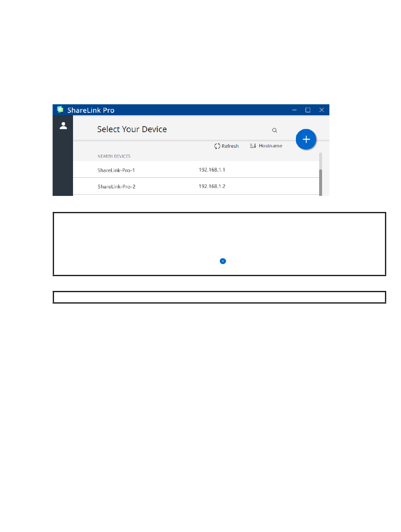Refresh the nearby devices list
401x532 pixels.
click(227, 146)
